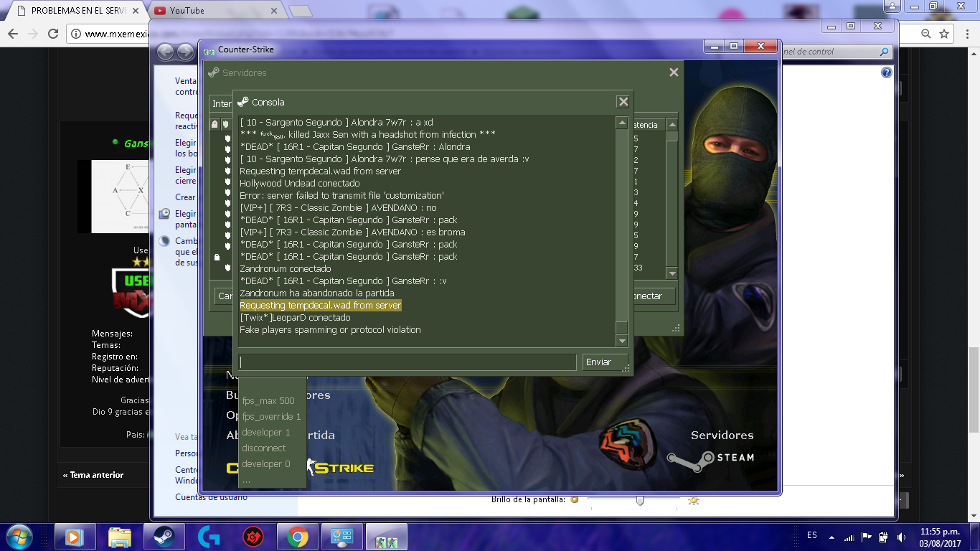Choose developer 0 from console suggestions
Image resolution: width=980 pixels, height=551 pixels.
(x=266, y=463)
